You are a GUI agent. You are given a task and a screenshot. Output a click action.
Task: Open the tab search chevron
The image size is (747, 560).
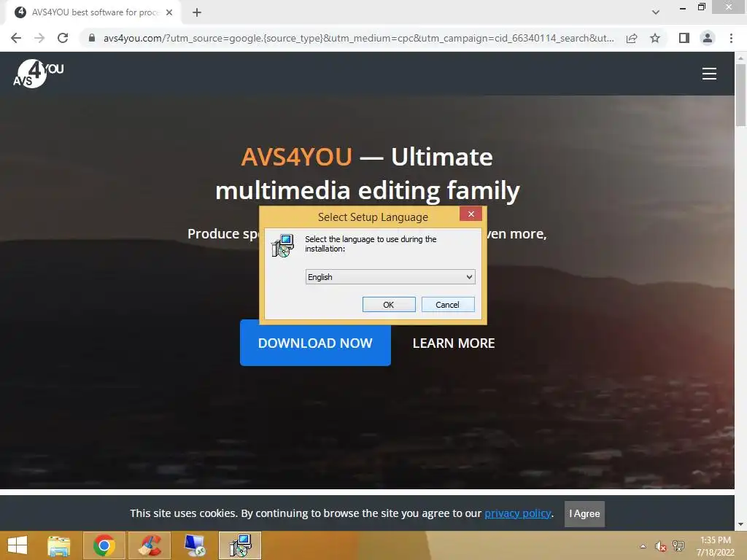pyautogui.click(x=656, y=12)
